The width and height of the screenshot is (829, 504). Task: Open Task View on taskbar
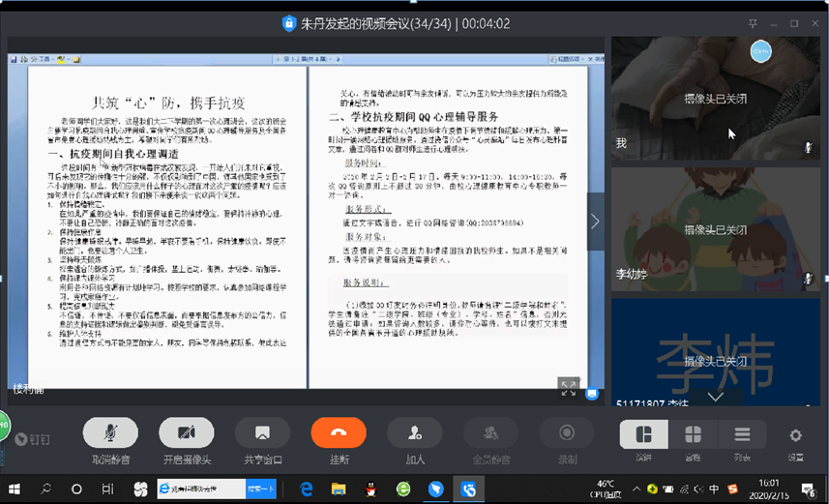[107, 489]
